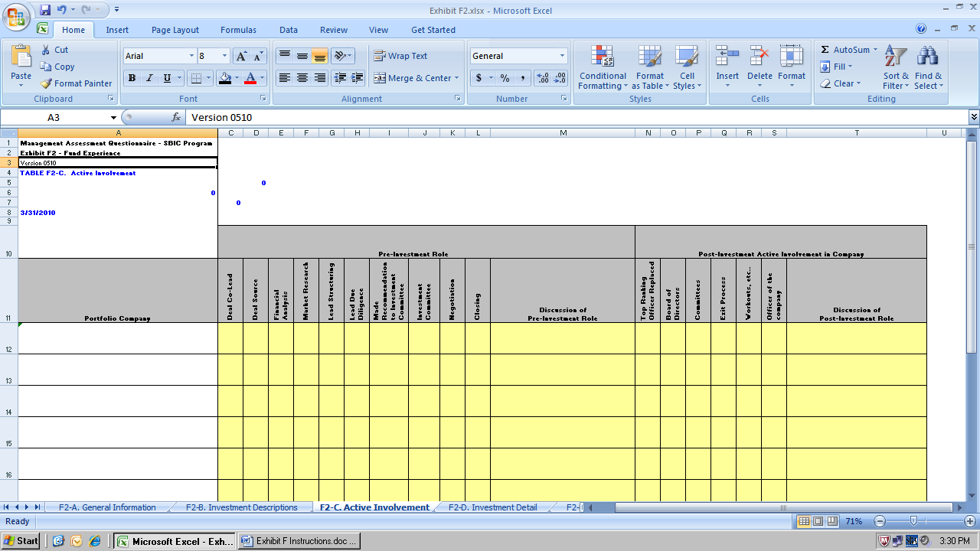Click the Delete cells icon
This screenshot has height=551, width=980.
click(x=759, y=57)
